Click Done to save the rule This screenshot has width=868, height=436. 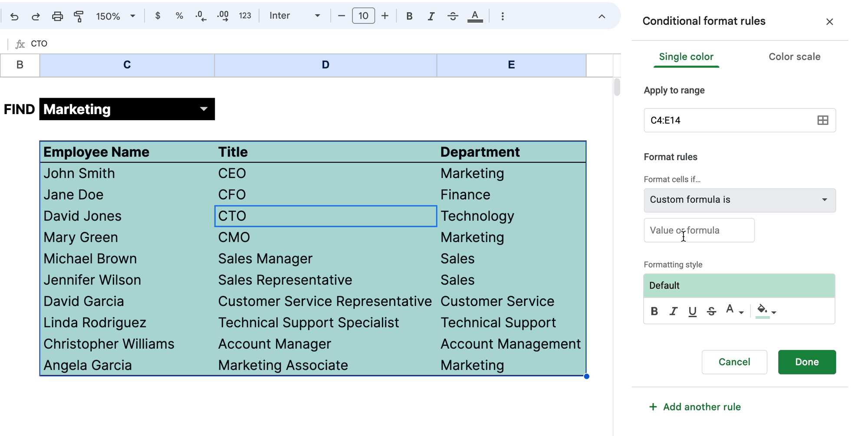807,362
